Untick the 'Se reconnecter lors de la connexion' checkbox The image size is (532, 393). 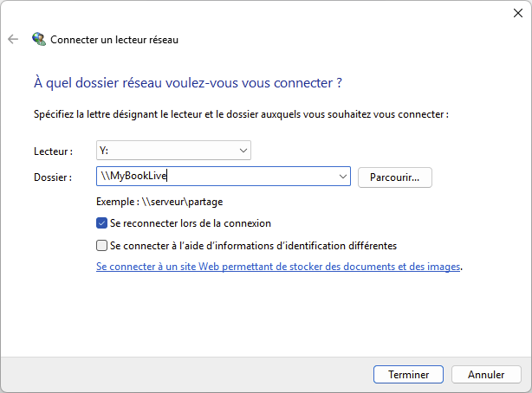click(x=102, y=223)
